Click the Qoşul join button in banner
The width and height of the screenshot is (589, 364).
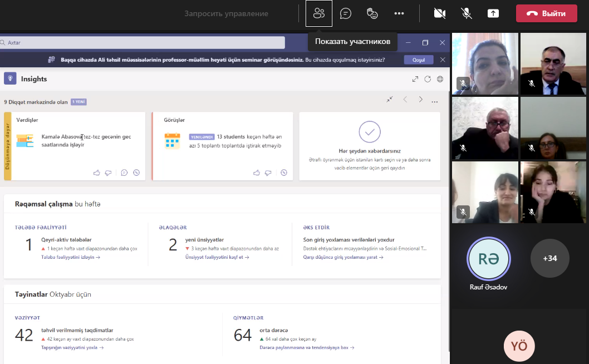click(418, 60)
